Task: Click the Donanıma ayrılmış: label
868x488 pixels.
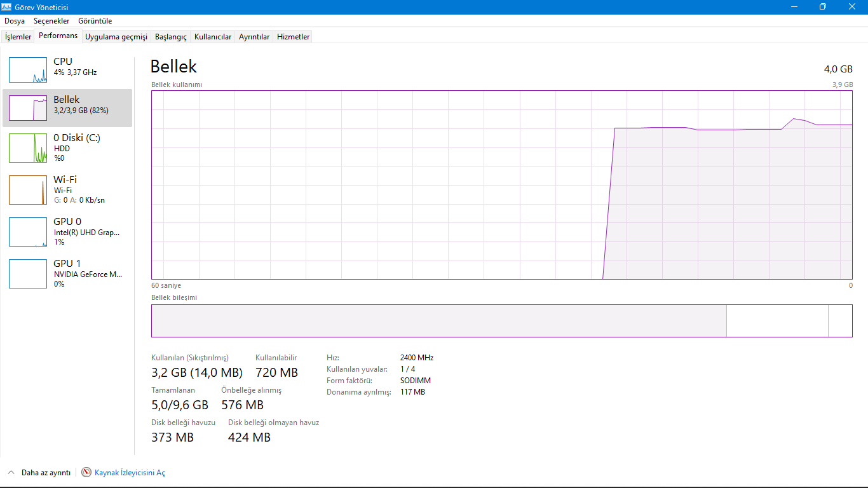Action: pos(359,392)
